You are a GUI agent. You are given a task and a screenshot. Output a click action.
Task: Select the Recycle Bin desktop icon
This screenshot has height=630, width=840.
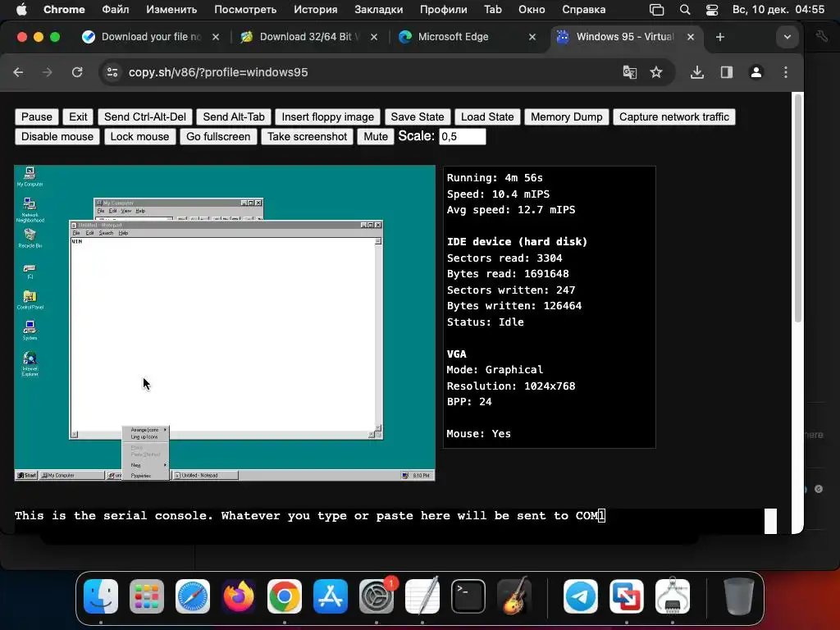30,238
